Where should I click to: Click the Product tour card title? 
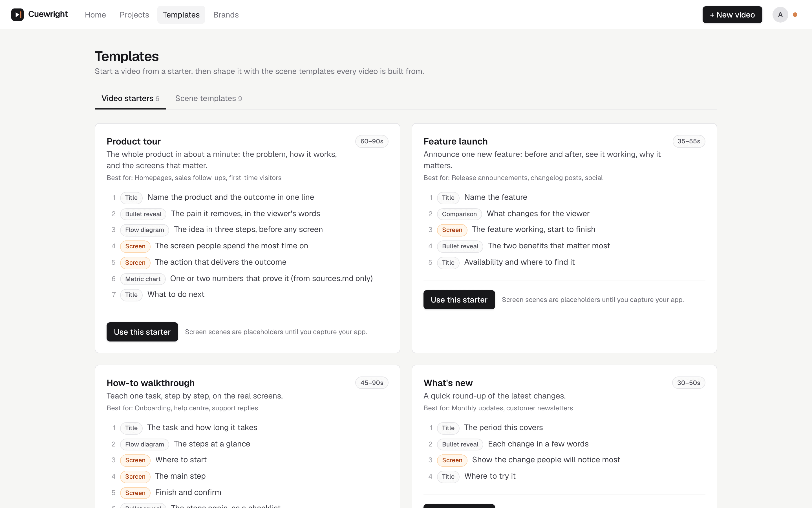pos(134,141)
